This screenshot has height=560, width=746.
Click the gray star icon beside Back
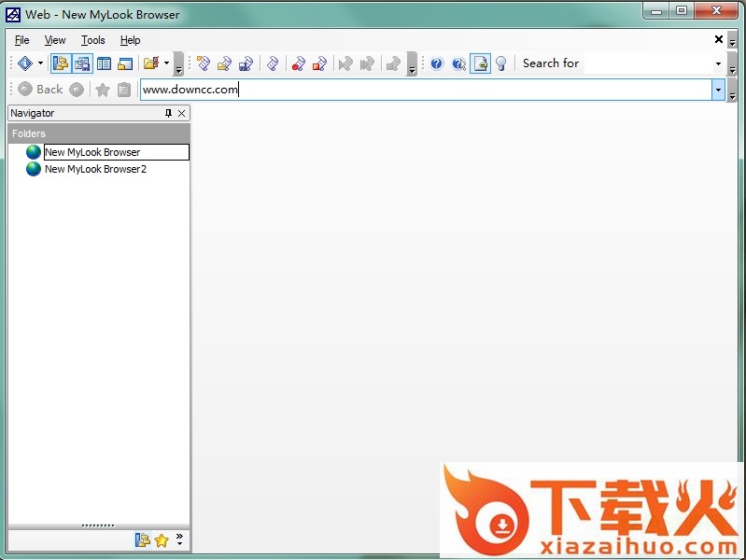tap(103, 90)
